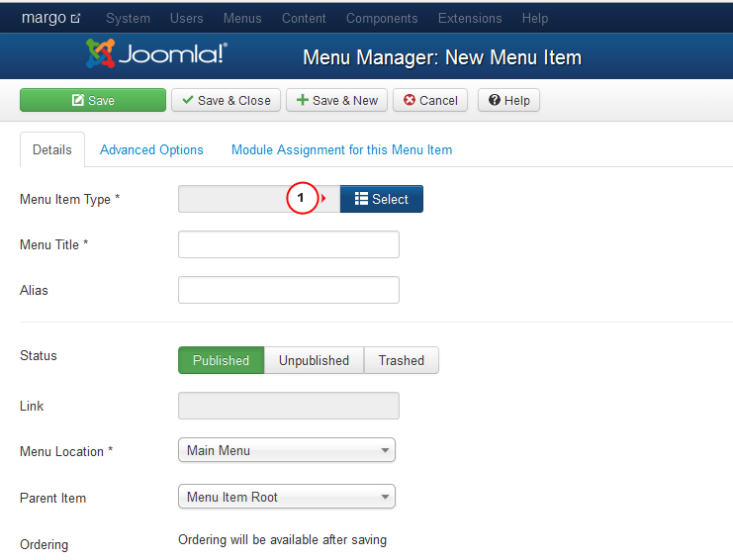Click the Joomla! logo

point(156,53)
